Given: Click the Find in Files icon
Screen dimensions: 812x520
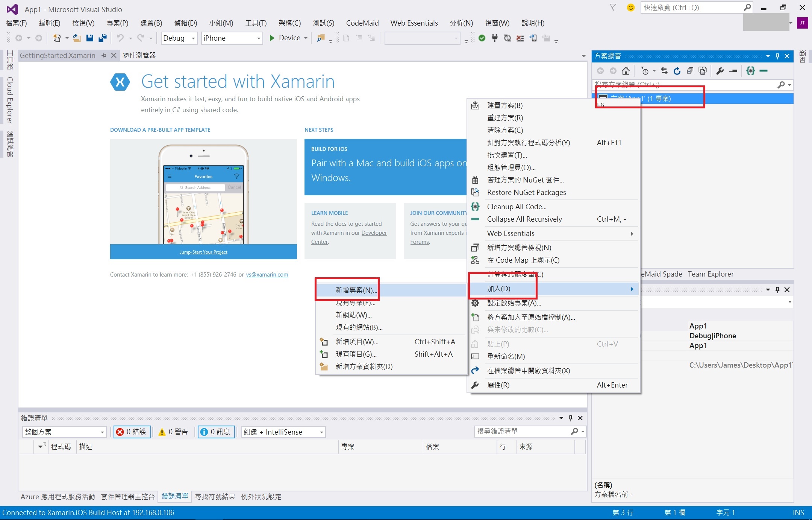Looking at the screenshot, I should point(321,38).
